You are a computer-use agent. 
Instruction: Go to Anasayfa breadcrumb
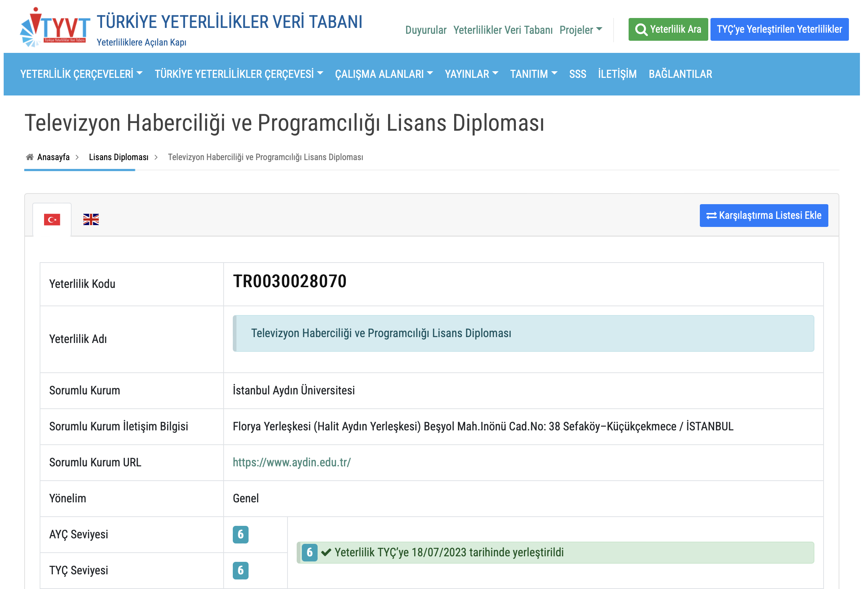53,157
